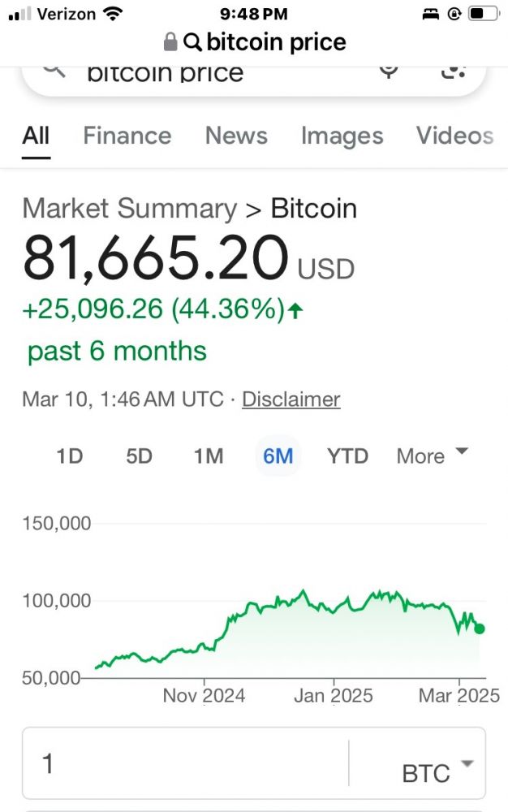Select the 1M time range
The height and width of the screenshot is (812, 508).
(x=209, y=456)
